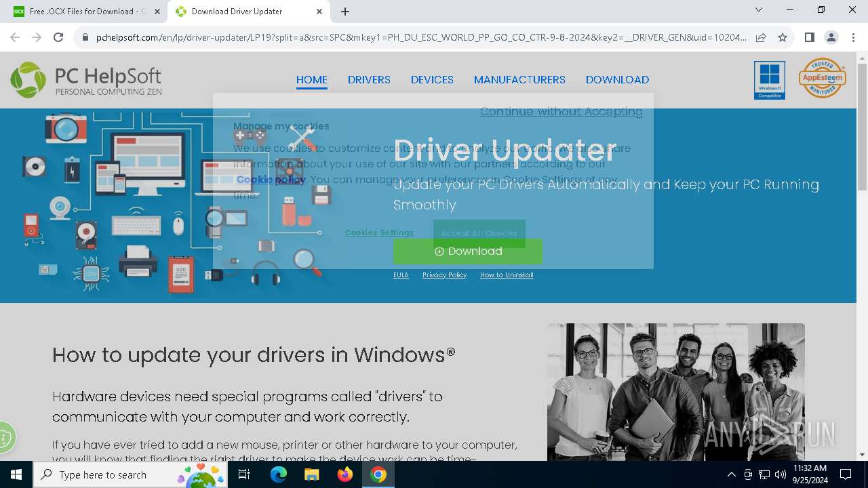This screenshot has height=488, width=868.
Task: Launch Firefox from the taskbar
Action: coord(345,474)
